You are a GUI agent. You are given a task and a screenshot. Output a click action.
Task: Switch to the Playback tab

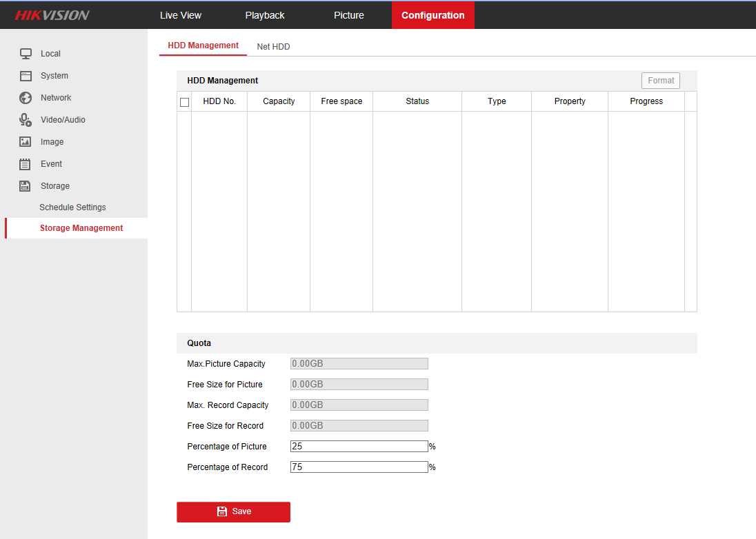(265, 15)
